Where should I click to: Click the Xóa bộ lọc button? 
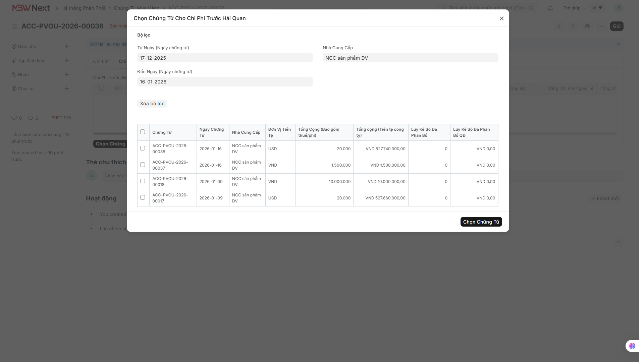(152, 104)
